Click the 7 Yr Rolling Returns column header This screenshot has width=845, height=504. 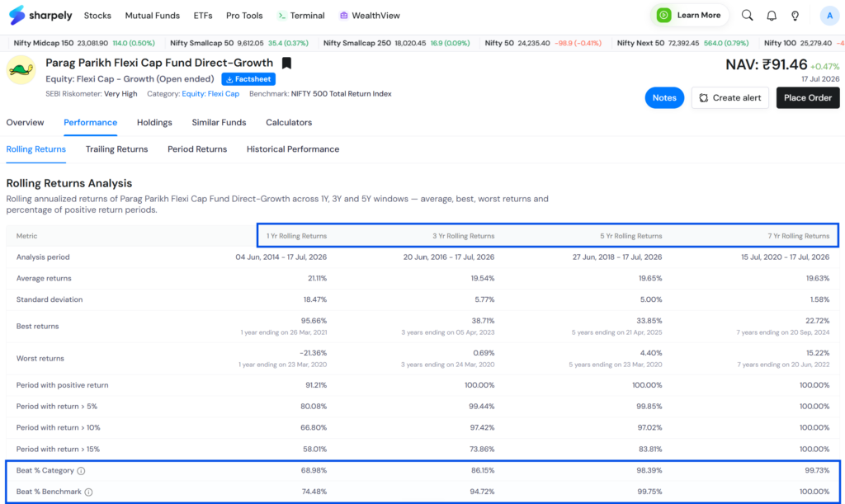799,236
